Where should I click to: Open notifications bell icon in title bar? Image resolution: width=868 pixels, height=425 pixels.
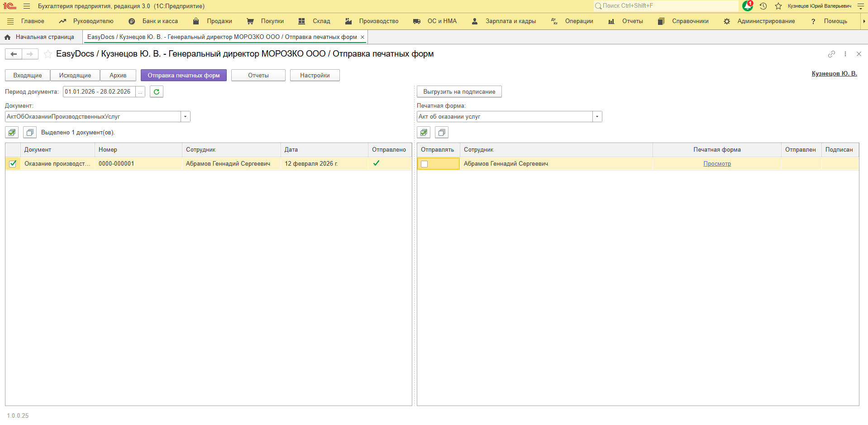click(x=748, y=6)
